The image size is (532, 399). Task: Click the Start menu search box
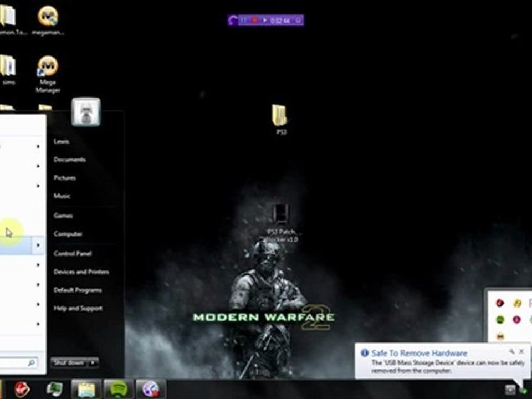[x=18, y=362]
